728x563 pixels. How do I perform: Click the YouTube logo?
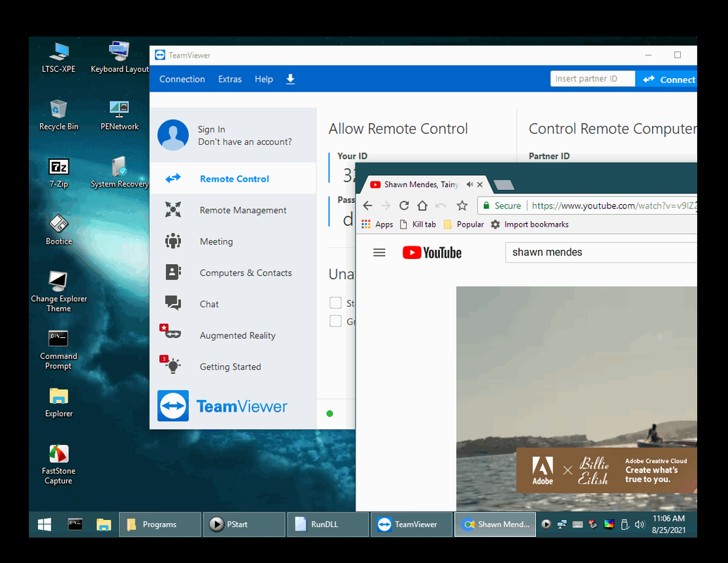coord(432,253)
